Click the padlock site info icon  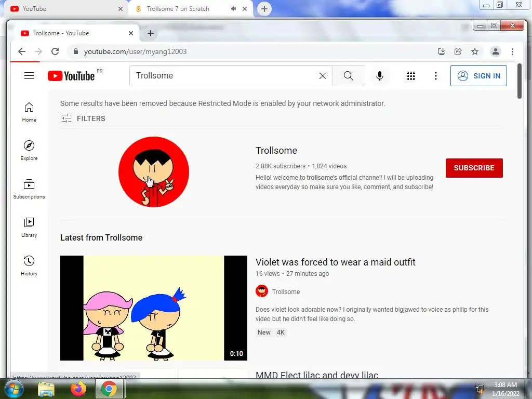[x=76, y=51]
